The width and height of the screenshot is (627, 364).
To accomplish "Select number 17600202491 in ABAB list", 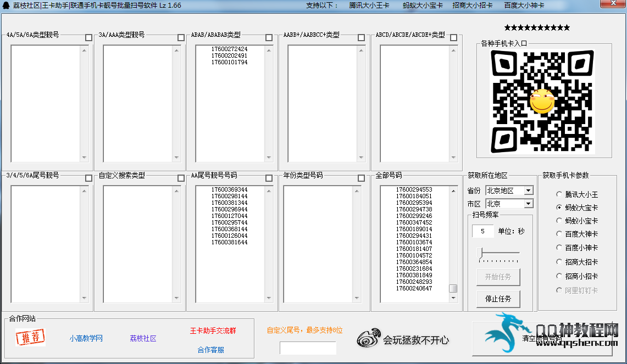I will (230, 55).
